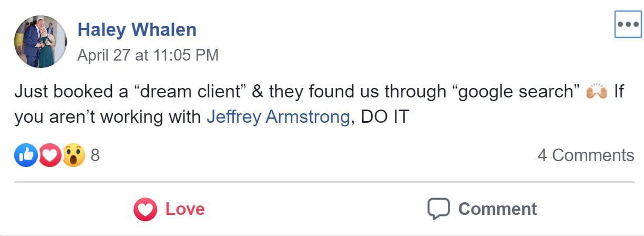The width and height of the screenshot is (644, 236).
Task: Open the three-dots post options menu
Action: point(628,25)
